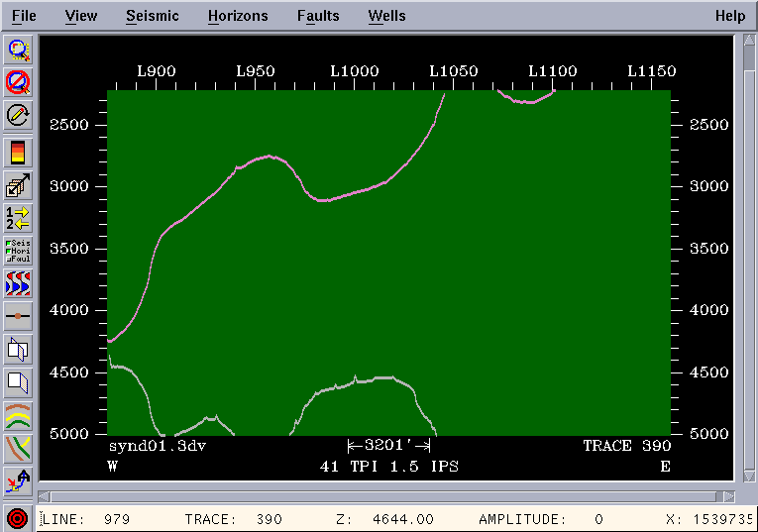Click the red bullseye target icon

[x=18, y=518]
